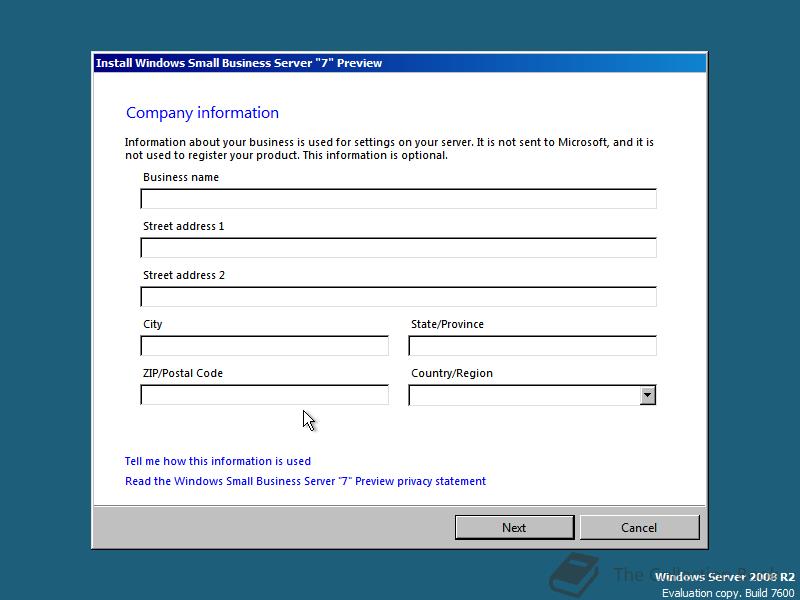Click the 'City' label text

click(153, 324)
